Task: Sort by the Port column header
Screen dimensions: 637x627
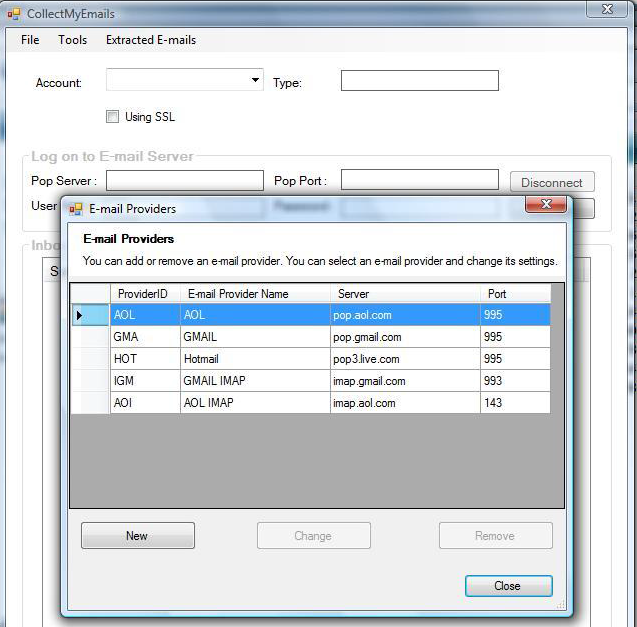Action: pyautogui.click(x=515, y=293)
